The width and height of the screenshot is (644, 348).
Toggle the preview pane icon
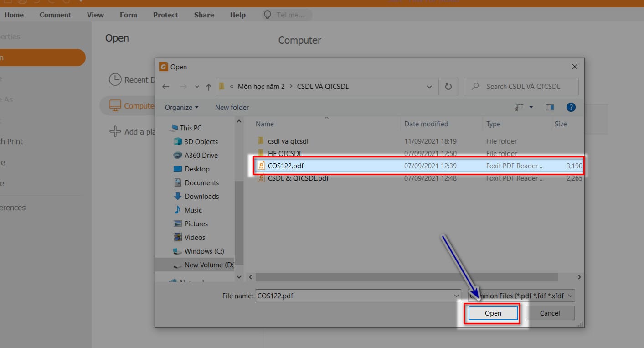[x=550, y=107]
